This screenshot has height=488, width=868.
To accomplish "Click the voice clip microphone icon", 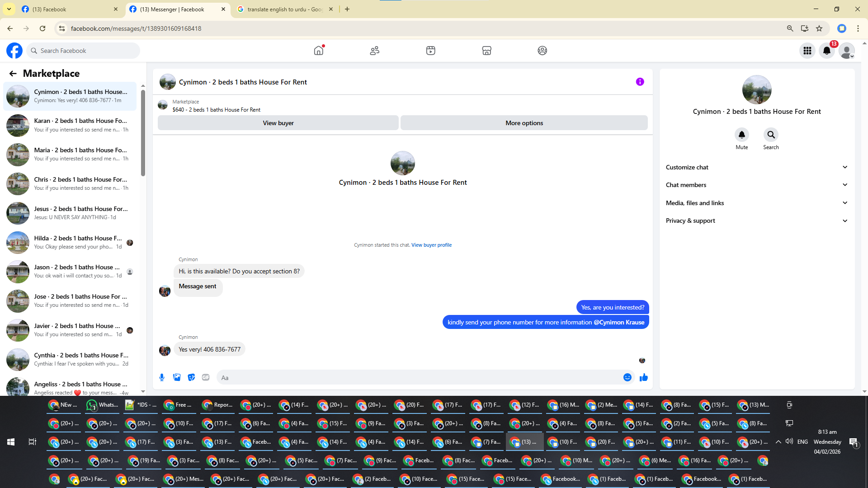I will [x=162, y=377].
